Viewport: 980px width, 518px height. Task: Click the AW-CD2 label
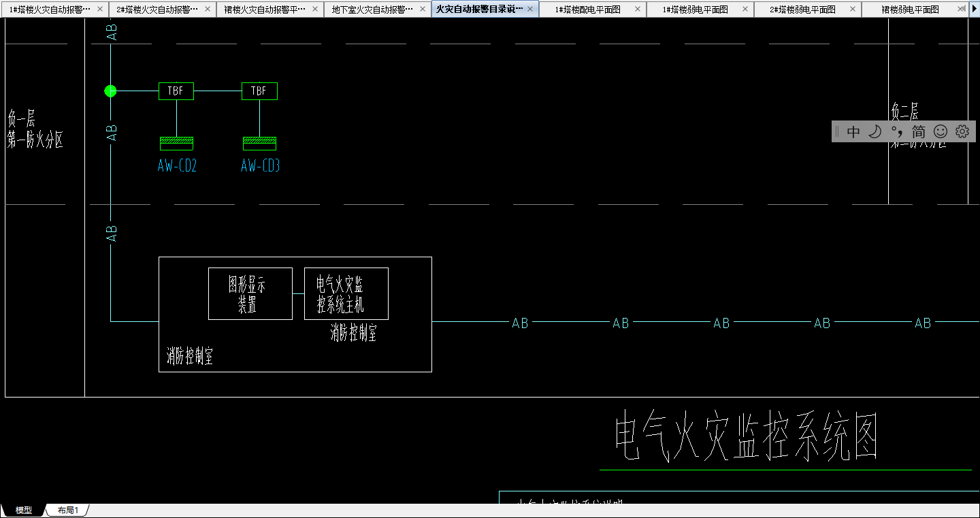177,165
